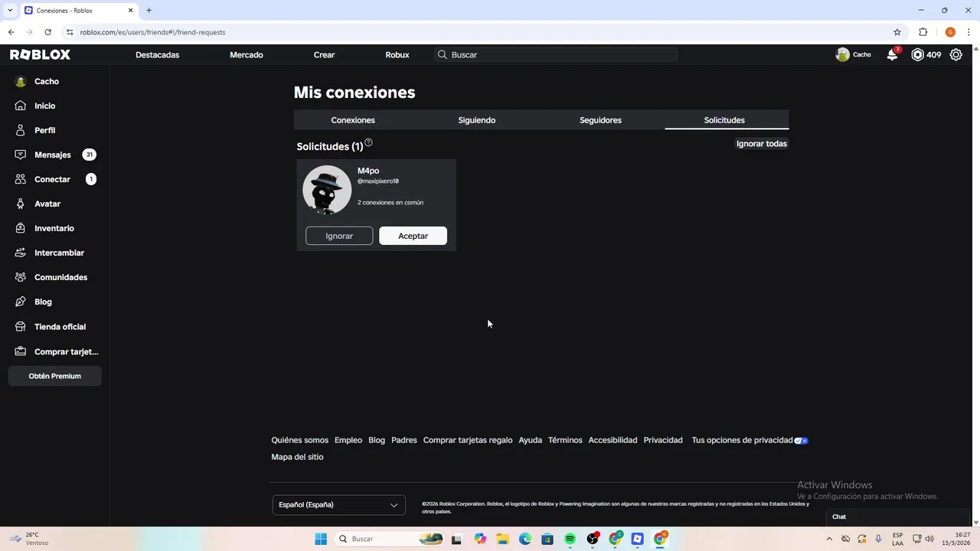Open the notifications bell

[892, 54]
